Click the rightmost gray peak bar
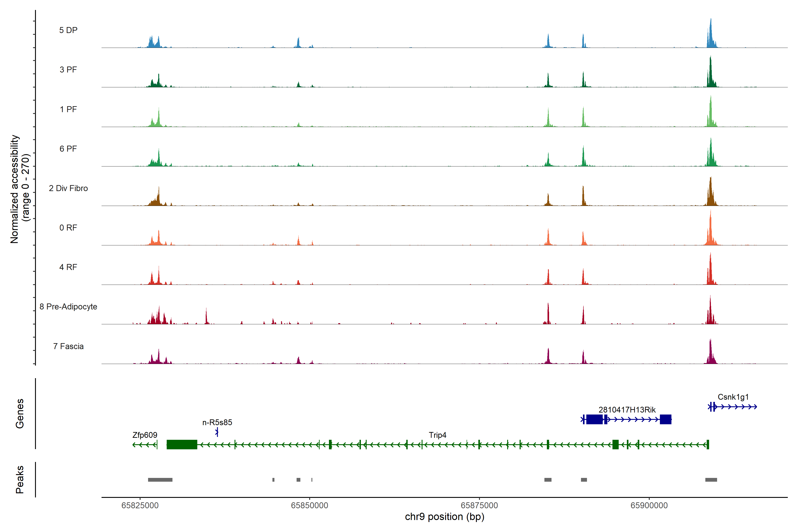Screen dimensions: 798x532 [711, 480]
